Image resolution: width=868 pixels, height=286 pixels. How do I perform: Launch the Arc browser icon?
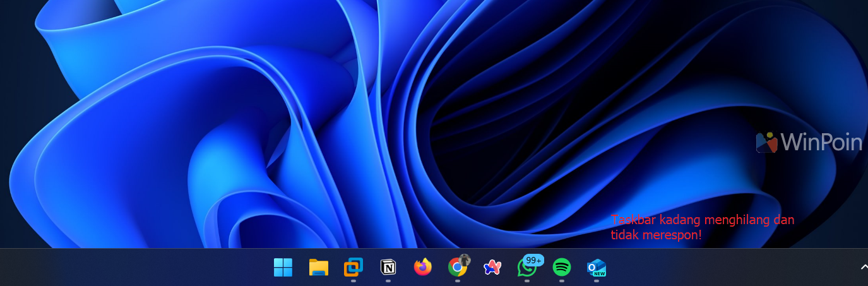click(492, 268)
